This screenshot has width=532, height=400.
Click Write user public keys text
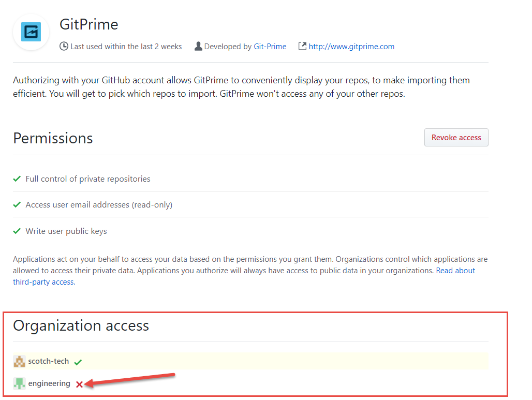click(x=66, y=231)
